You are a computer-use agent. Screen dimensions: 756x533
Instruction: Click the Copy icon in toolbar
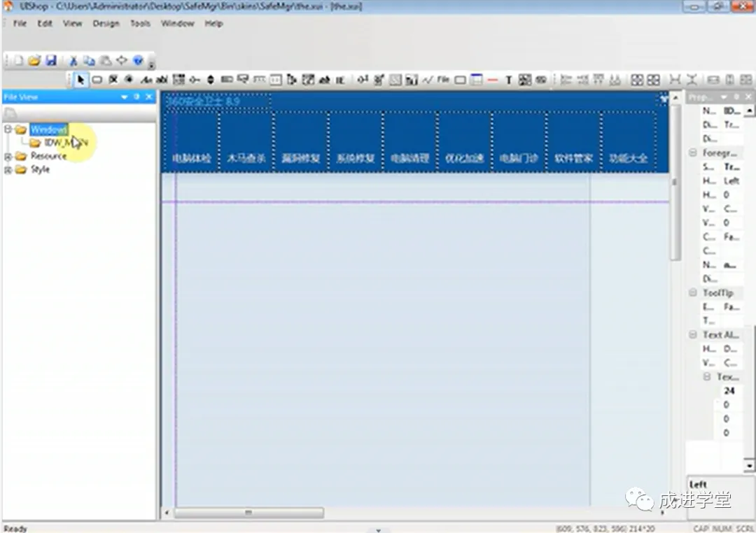[89, 61]
